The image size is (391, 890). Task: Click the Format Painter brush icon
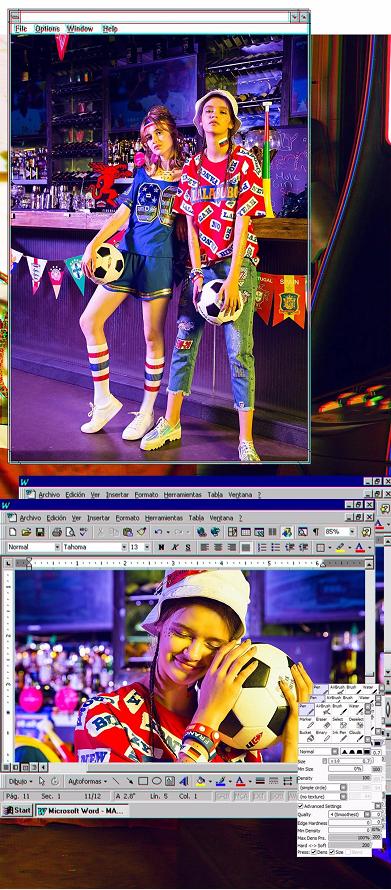141,532
